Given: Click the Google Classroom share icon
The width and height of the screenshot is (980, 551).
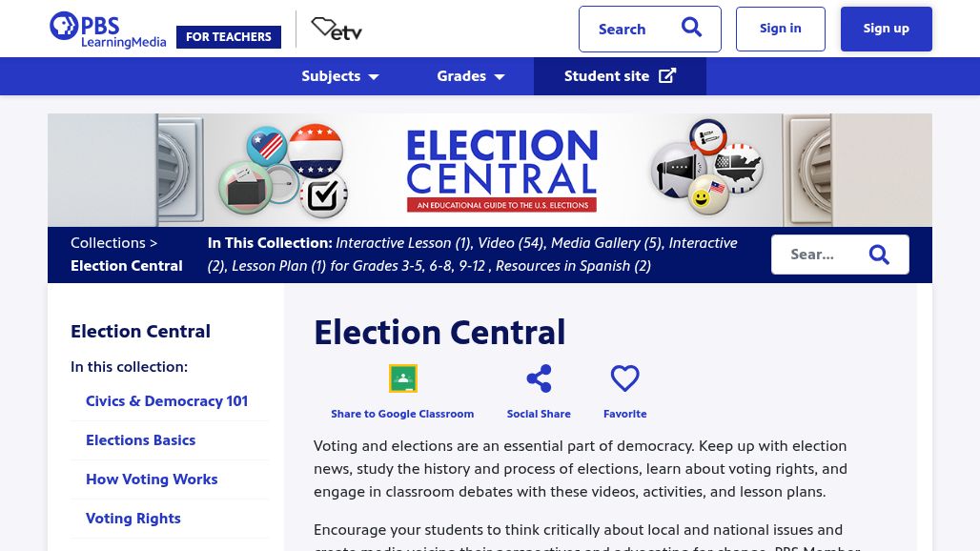Looking at the screenshot, I should (402, 378).
